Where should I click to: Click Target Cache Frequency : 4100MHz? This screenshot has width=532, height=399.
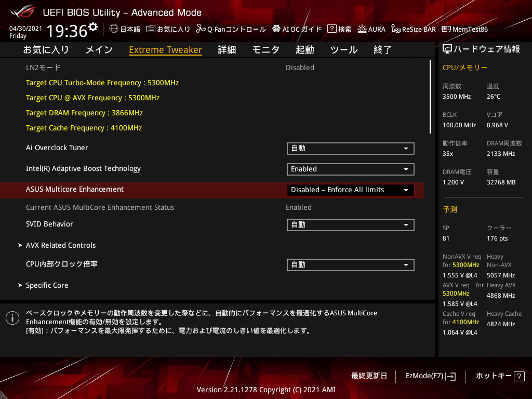pos(84,128)
